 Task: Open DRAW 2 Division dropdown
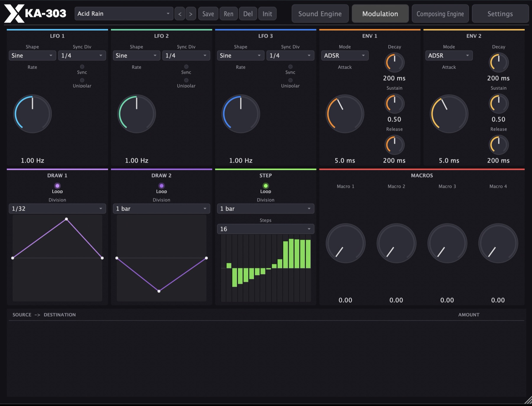point(161,208)
